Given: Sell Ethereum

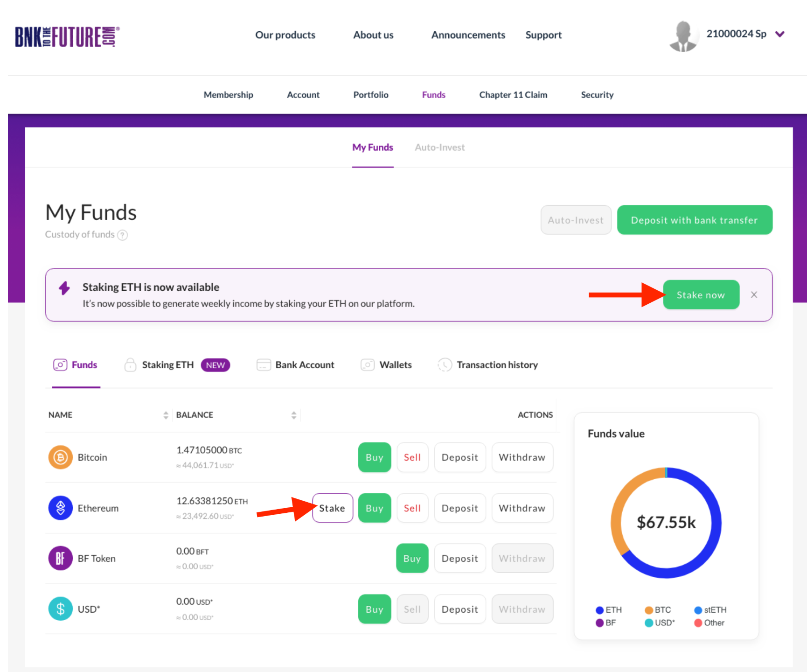Looking at the screenshot, I should point(412,508).
